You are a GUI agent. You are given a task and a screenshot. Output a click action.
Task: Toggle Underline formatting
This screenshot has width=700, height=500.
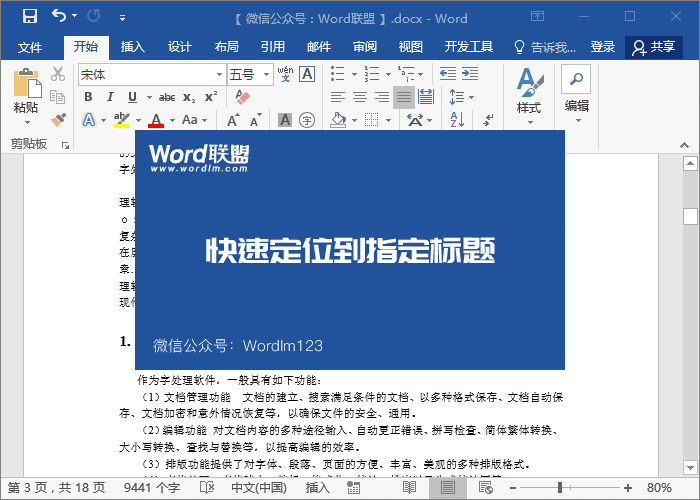(132, 97)
